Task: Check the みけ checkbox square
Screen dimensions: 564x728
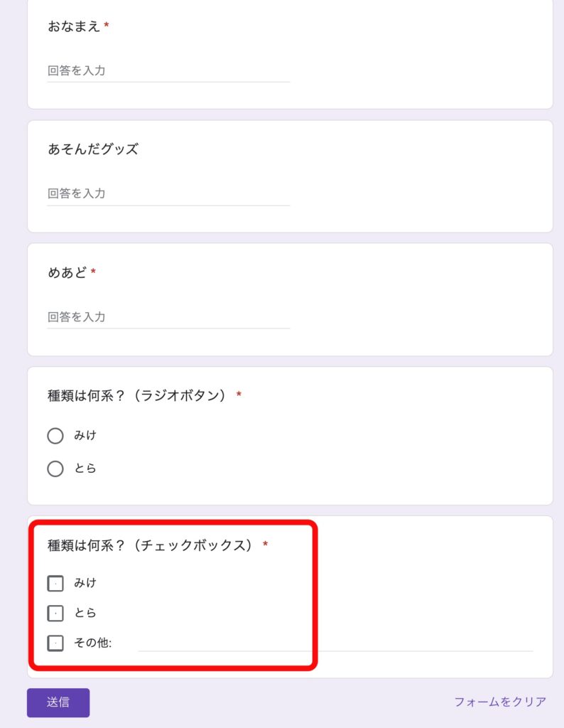Action: pos(55,583)
